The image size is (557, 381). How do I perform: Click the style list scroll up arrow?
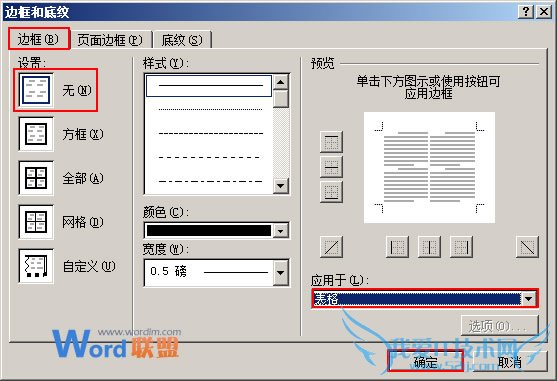point(281,82)
